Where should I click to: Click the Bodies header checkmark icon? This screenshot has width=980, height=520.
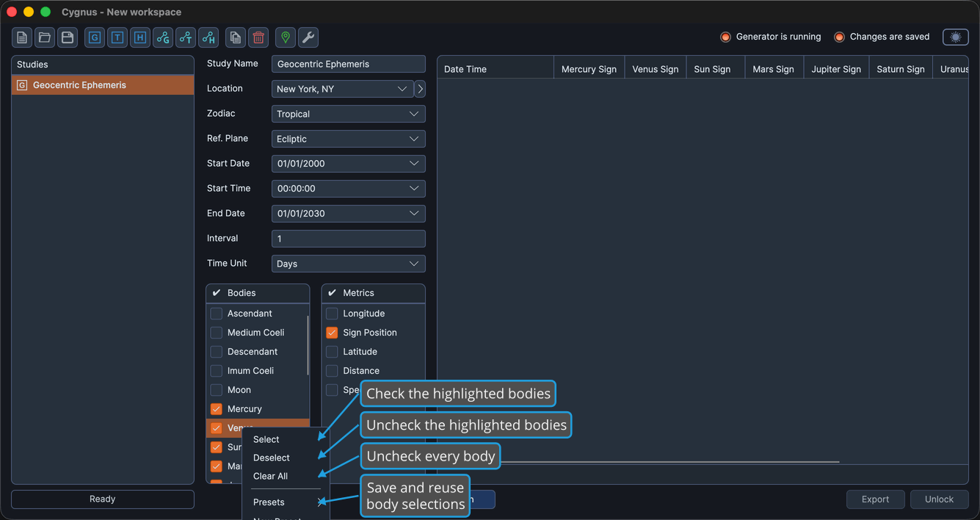[217, 293]
